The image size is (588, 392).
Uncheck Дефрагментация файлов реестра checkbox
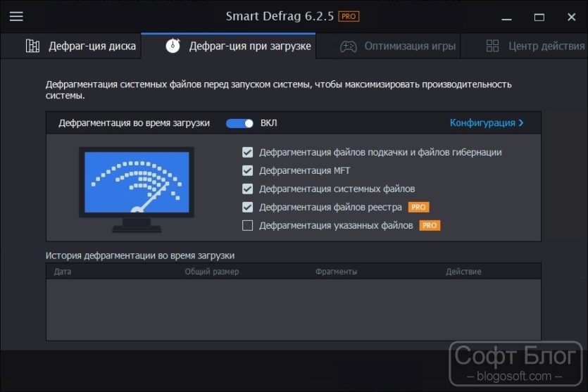click(247, 207)
